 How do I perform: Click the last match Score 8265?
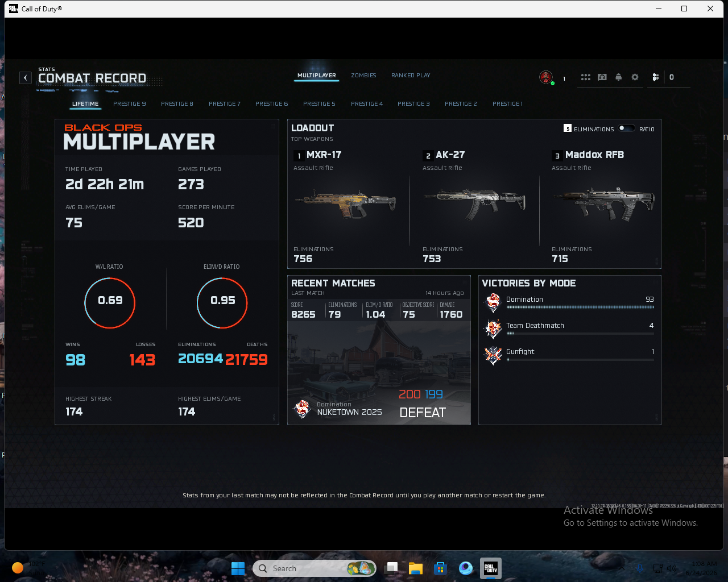303,314
